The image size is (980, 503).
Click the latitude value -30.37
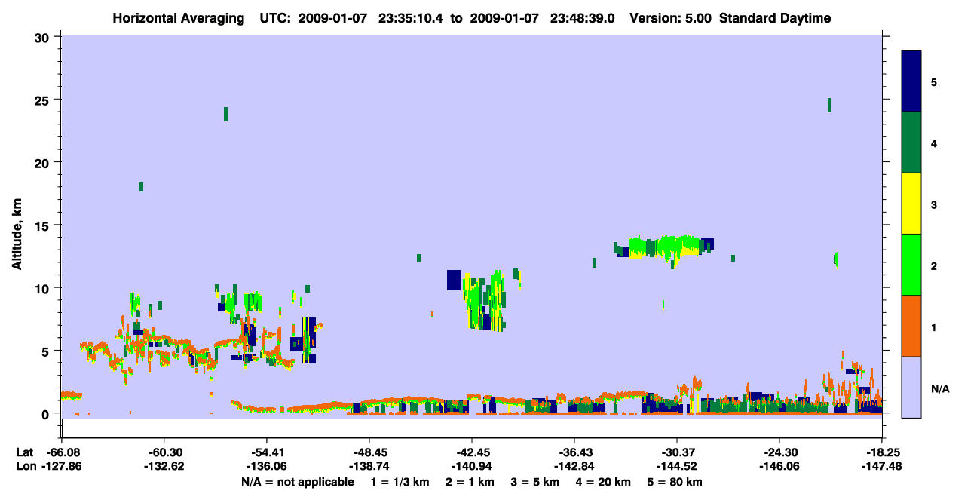pos(676,452)
